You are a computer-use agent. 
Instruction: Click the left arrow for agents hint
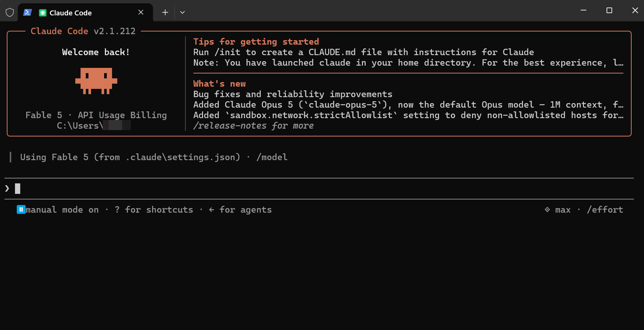(x=240, y=210)
